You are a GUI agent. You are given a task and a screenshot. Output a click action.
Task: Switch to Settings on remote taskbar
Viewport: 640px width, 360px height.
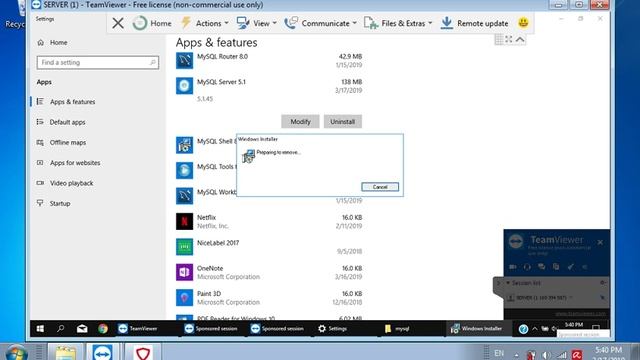pyautogui.click(x=333, y=329)
